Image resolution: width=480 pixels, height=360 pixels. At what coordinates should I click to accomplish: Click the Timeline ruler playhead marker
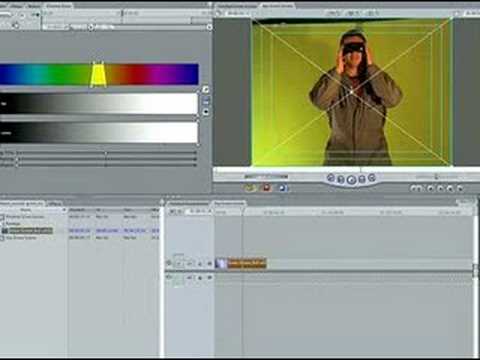pyautogui.click(x=243, y=212)
